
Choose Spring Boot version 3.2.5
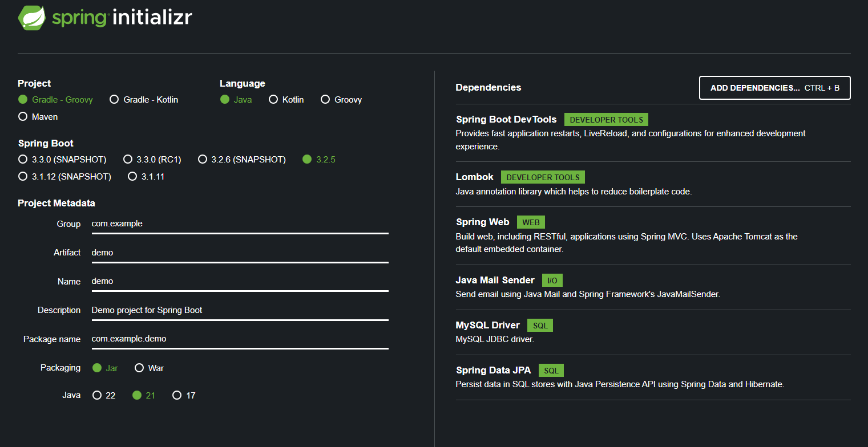click(x=319, y=159)
